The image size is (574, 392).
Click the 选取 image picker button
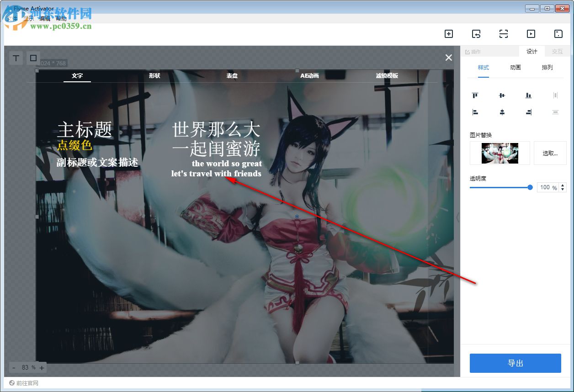point(550,153)
